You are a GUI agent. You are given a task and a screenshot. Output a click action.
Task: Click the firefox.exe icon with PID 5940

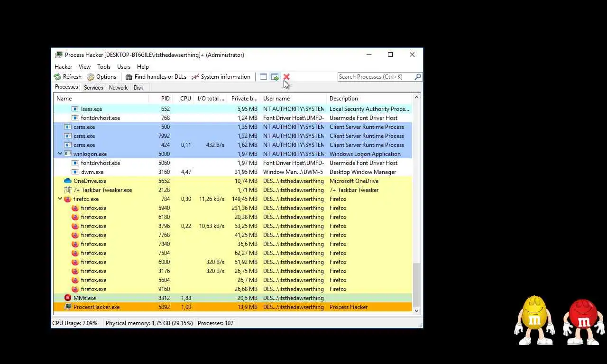click(75, 208)
